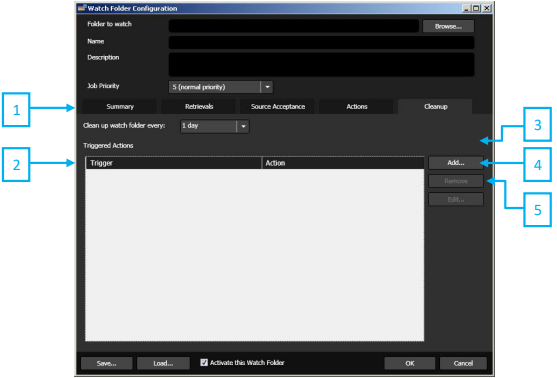Close the Watch Folder Configuration window
Viewport: 557px width, 378px height.
tap(487, 8)
